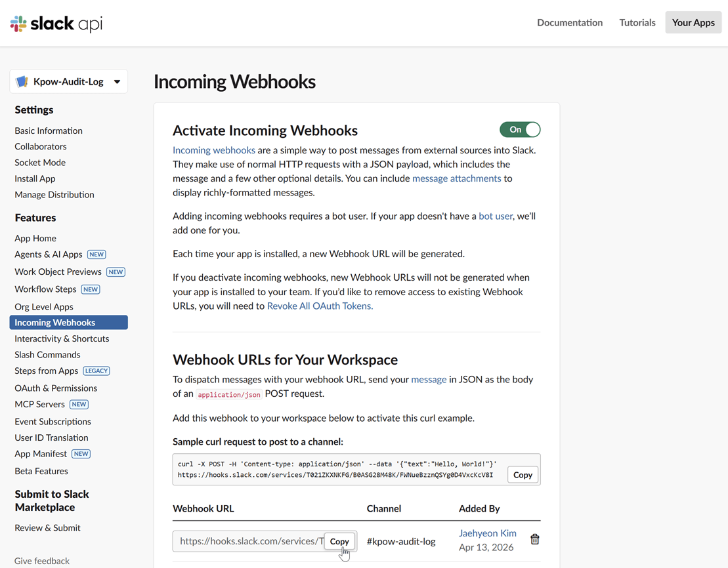Click the Webhook URLs for Your Workspace heading
The image size is (728, 568).
pos(285,359)
